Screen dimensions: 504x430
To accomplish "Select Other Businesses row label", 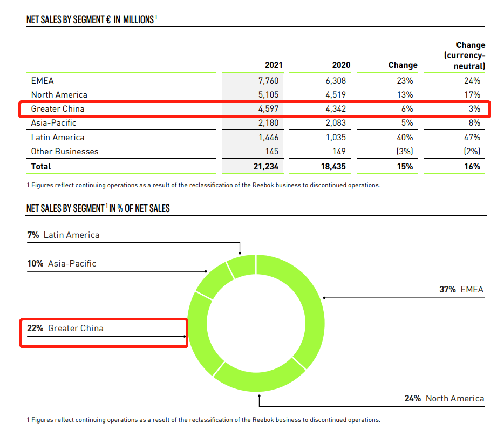I will 65,152.
